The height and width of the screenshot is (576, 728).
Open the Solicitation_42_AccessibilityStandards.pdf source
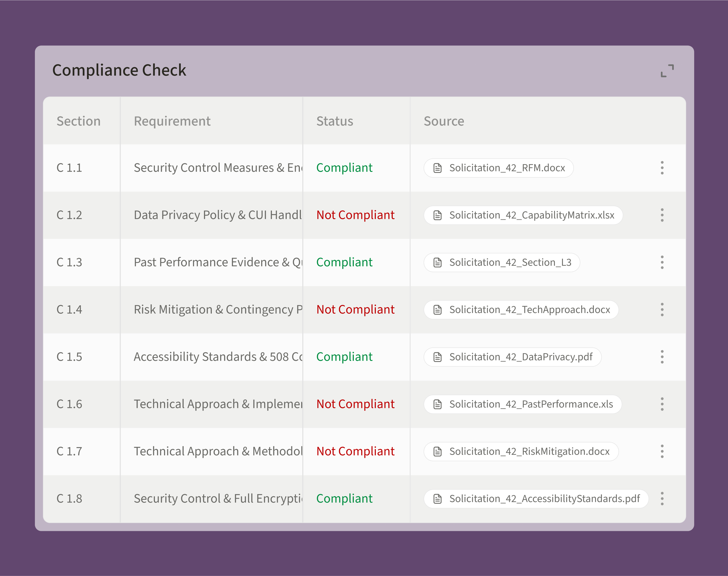click(x=536, y=498)
